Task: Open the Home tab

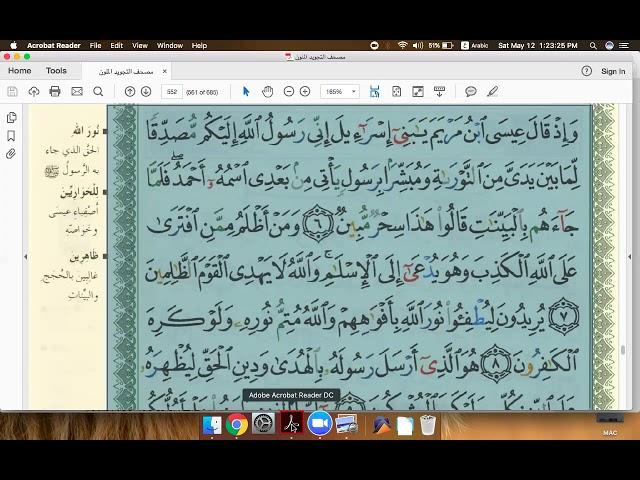Action: point(20,71)
